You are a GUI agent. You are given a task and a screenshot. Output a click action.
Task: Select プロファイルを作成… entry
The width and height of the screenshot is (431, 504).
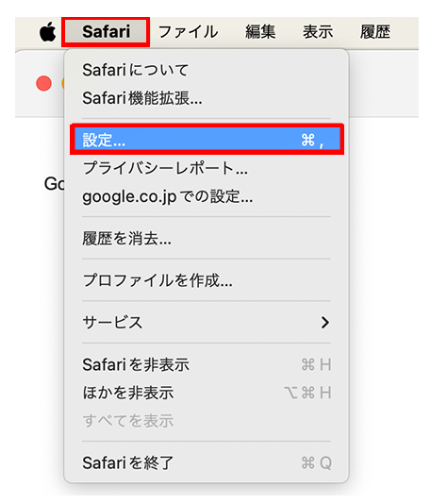207,280
